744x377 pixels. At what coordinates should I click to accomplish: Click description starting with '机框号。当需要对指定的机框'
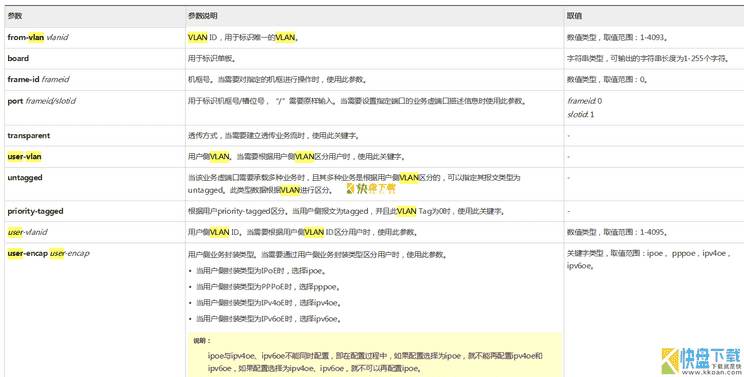coord(278,80)
